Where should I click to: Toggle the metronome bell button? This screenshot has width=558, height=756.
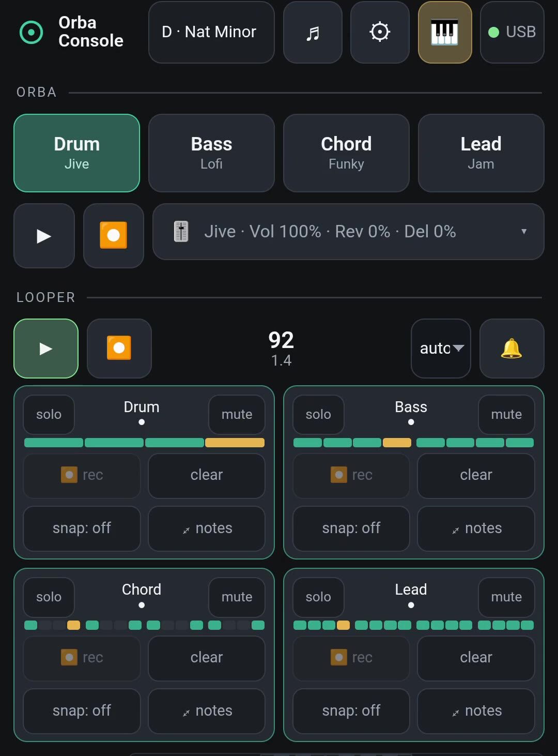pyautogui.click(x=512, y=349)
